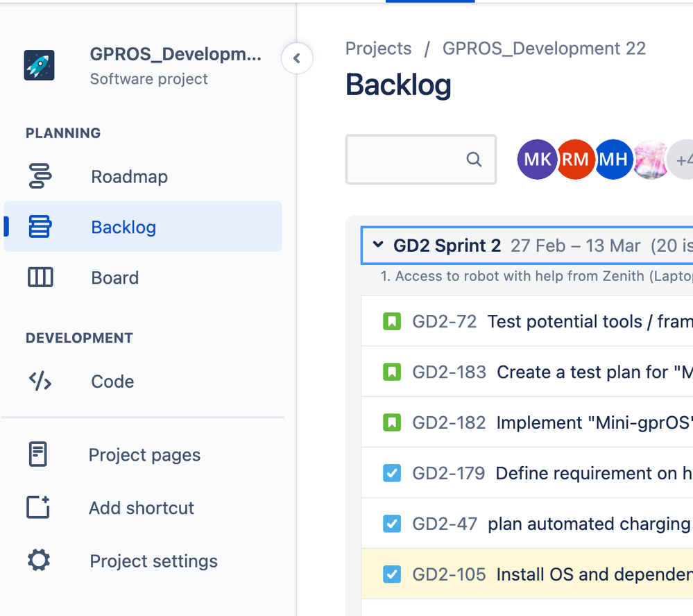
Task: Click story icon of GD2-72
Action: click(391, 321)
